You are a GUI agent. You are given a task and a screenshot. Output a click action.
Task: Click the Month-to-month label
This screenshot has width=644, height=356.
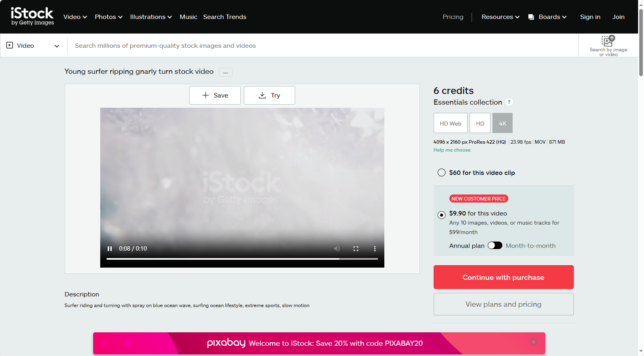click(530, 245)
